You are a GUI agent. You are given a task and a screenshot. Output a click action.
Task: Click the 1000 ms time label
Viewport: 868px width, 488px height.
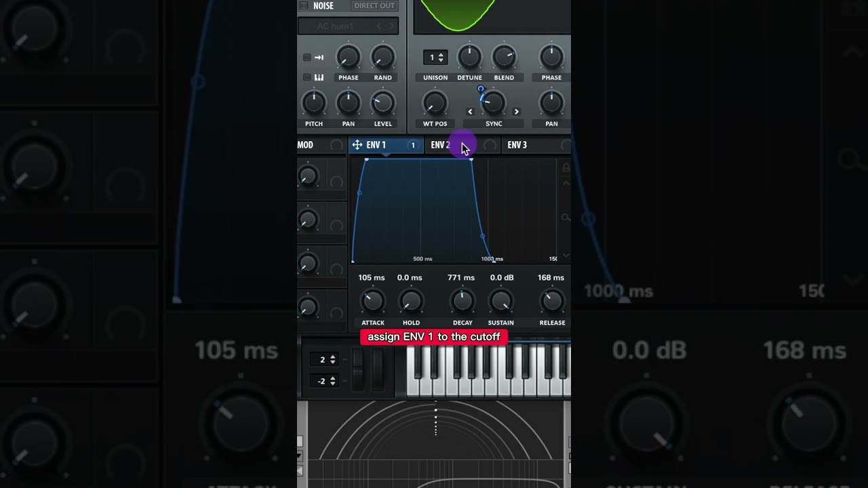492,259
